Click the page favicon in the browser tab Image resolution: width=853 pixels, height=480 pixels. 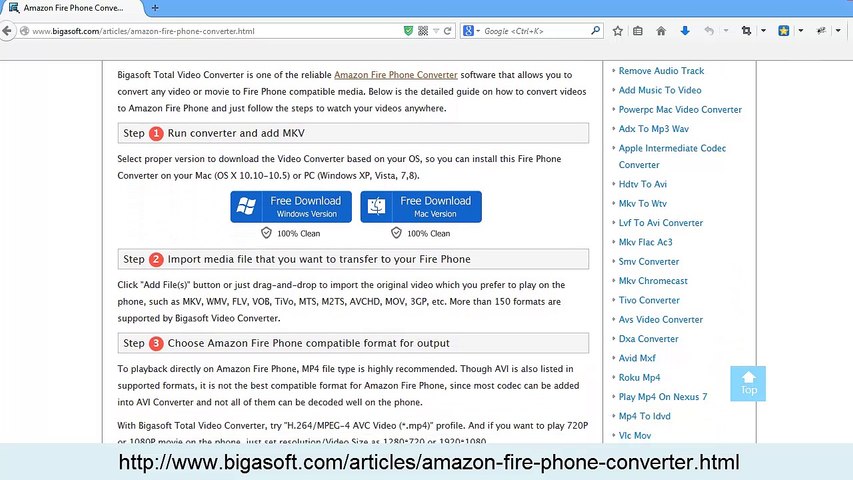(x=14, y=8)
